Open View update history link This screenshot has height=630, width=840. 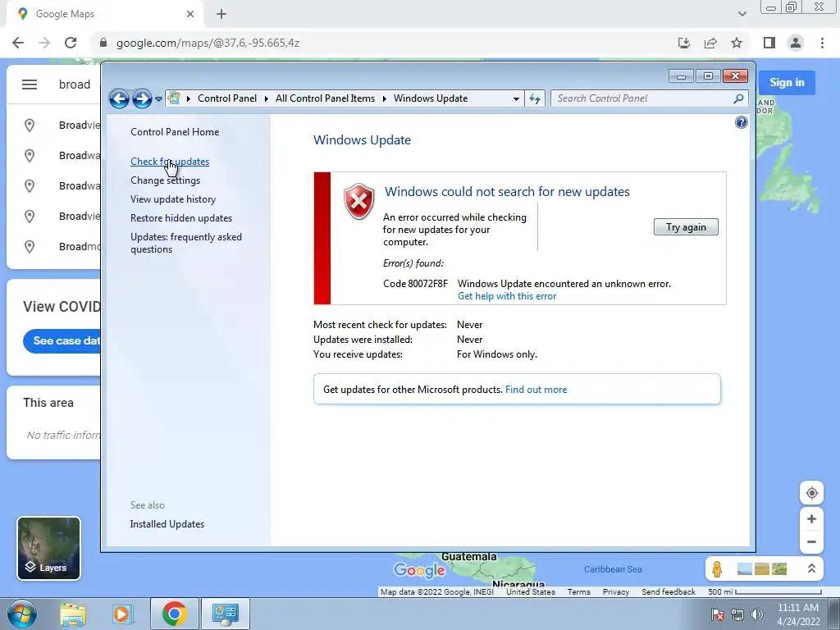(x=173, y=199)
